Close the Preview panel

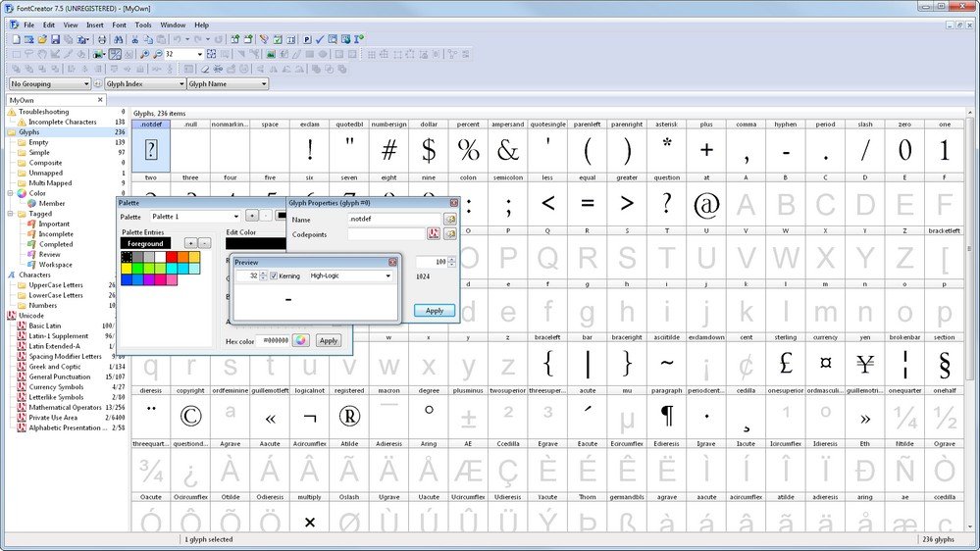coord(392,262)
